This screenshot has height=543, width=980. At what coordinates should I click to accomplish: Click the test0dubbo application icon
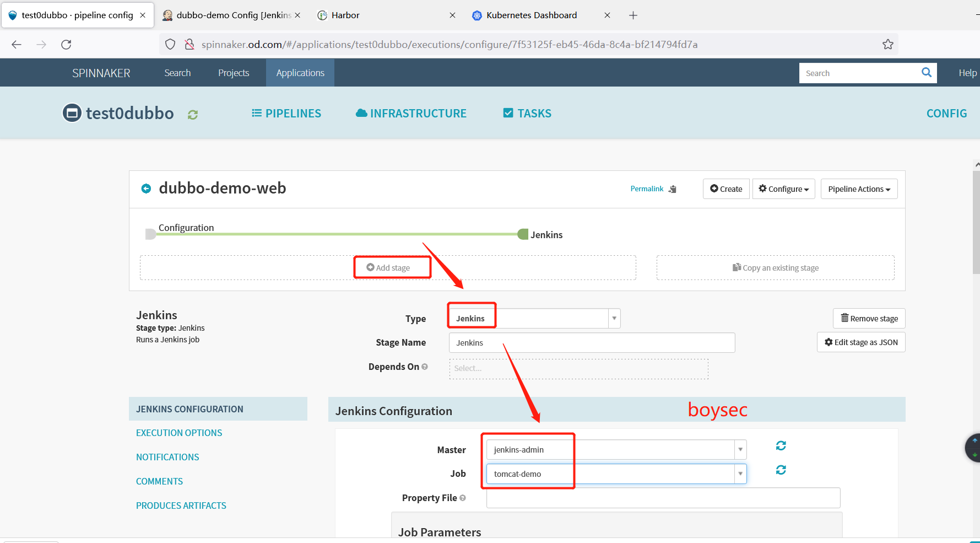(72, 113)
